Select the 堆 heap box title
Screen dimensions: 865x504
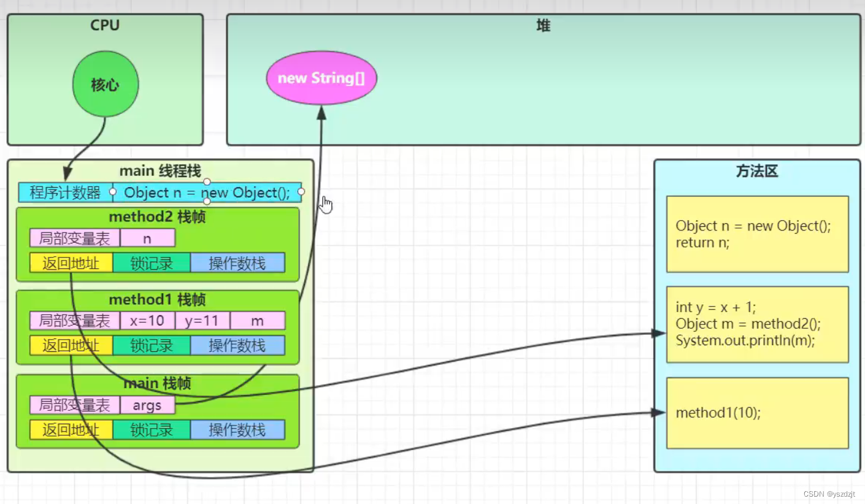click(x=543, y=25)
